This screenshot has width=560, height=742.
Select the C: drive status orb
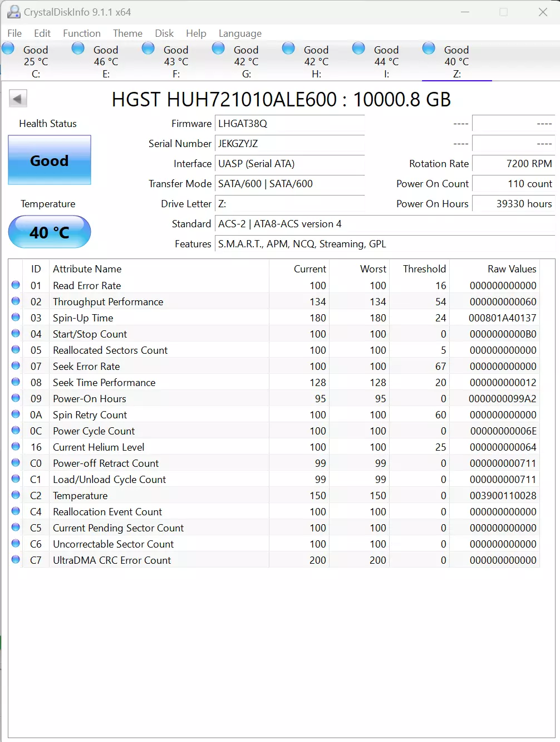(8, 48)
